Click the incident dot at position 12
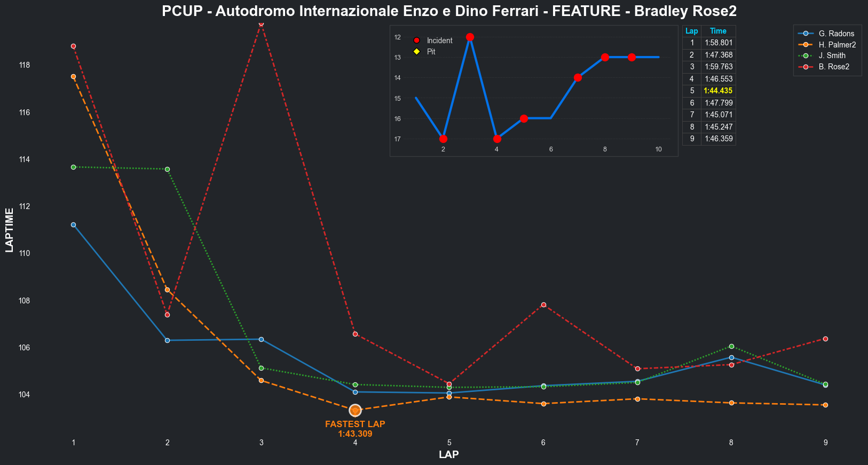 (470, 37)
